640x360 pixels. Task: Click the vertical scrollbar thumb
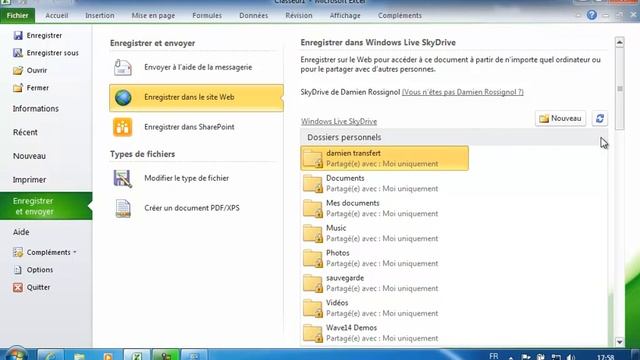[620, 89]
